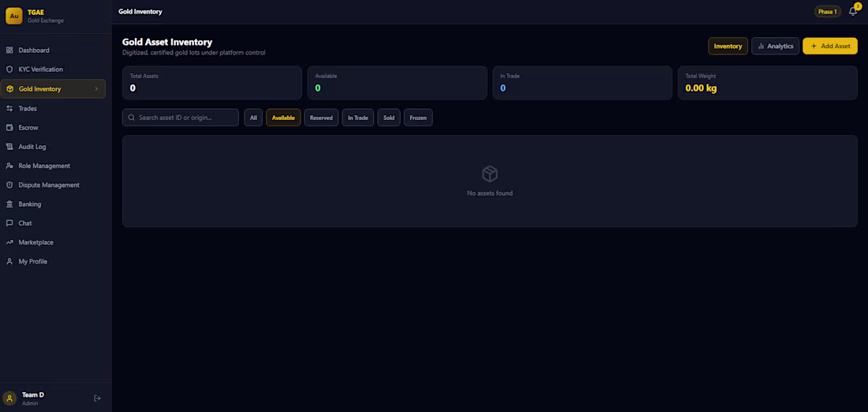The height and width of the screenshot is (412, 868).
Task: Click the plus icon on Add Asset
Action: [814, 47]
